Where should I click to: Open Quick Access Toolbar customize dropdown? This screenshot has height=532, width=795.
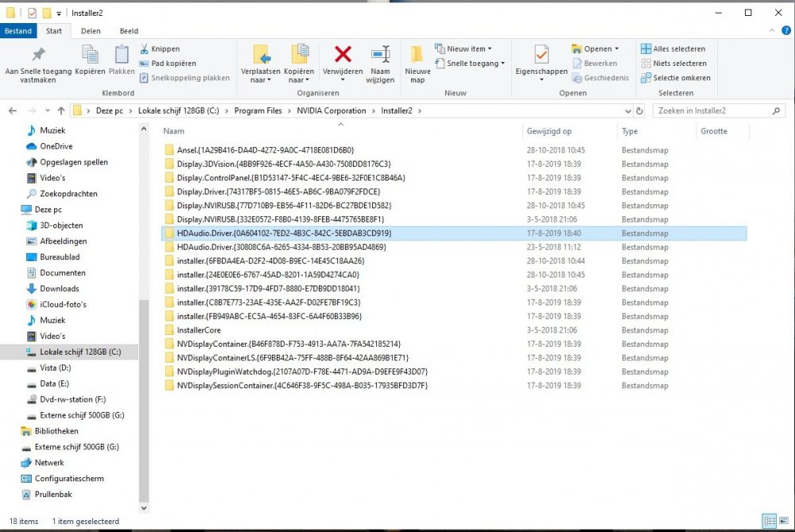tap(59, 14)
